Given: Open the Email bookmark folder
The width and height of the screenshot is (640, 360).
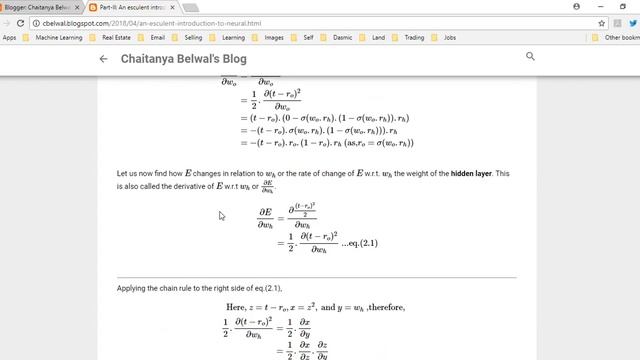Looking at the screenshot, I should coord(152,38).
